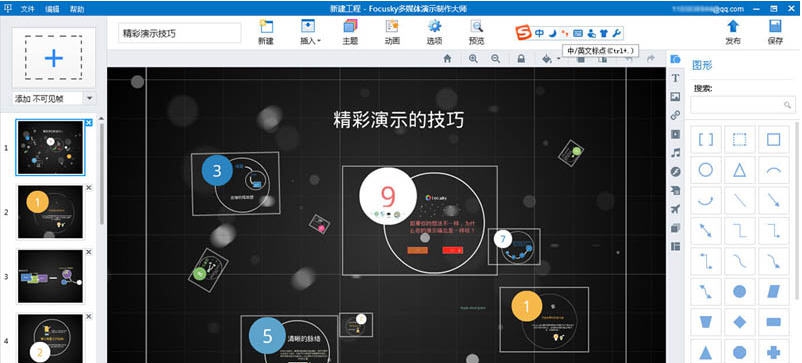
Task: Remove slide 4 using its X button
Action: click(x=88, y=317)
